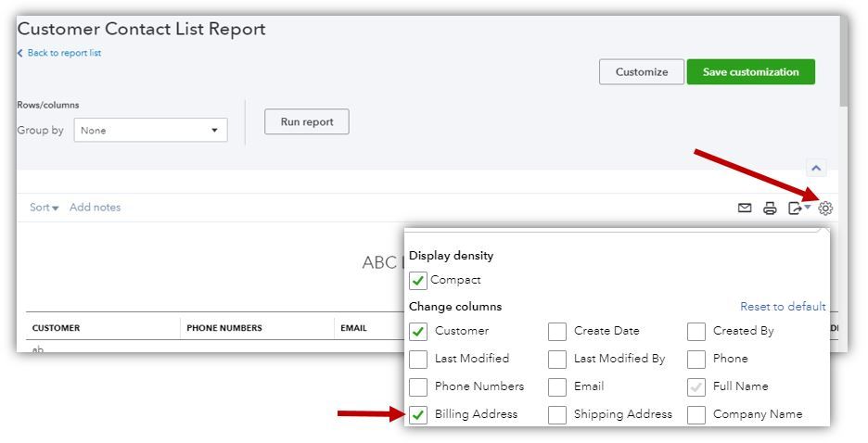868x443 pixels.
Task: Click the Run report button
Action: [x=307, y=122]
